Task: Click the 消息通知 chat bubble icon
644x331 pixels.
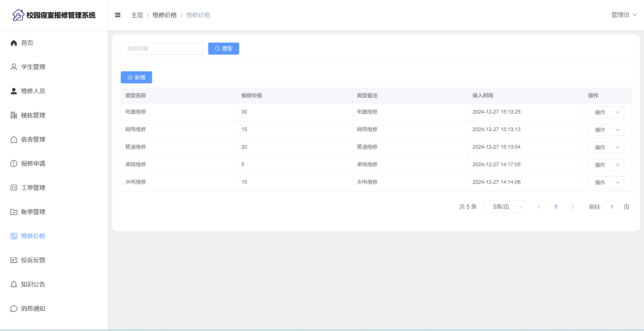Action: coord(14,309)
